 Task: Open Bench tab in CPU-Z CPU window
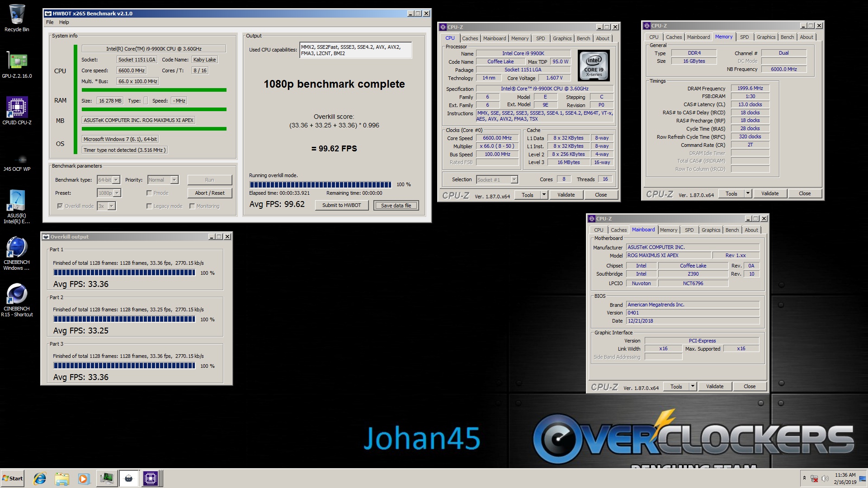point(583,38)
